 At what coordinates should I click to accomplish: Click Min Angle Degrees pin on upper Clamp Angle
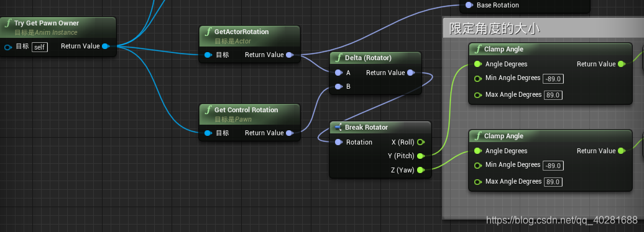click(477, 78)
